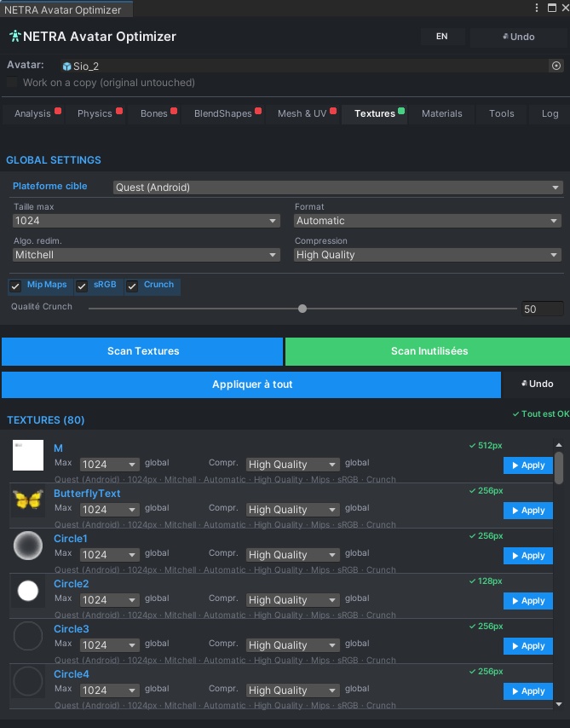This screenshot has width=570, height=728.
Task: Open Compr. dropdown for Circle4
Action: click(x=292, y=690)
